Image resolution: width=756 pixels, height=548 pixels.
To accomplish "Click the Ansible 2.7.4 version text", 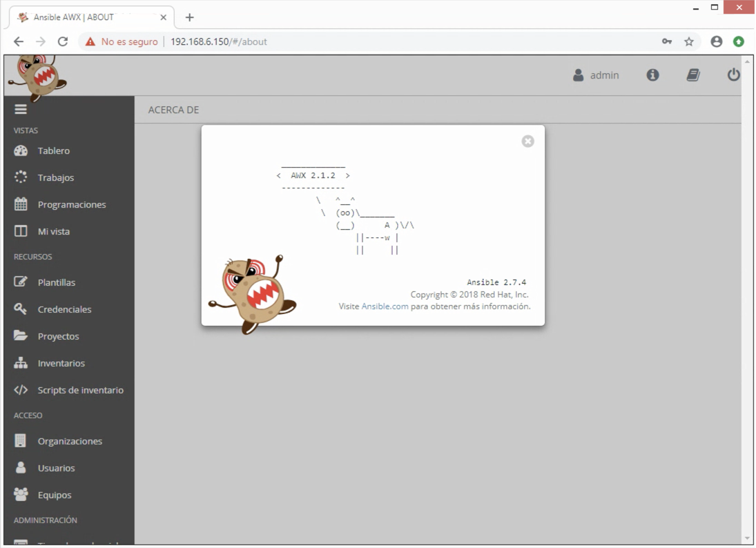I will click(496, 282).
